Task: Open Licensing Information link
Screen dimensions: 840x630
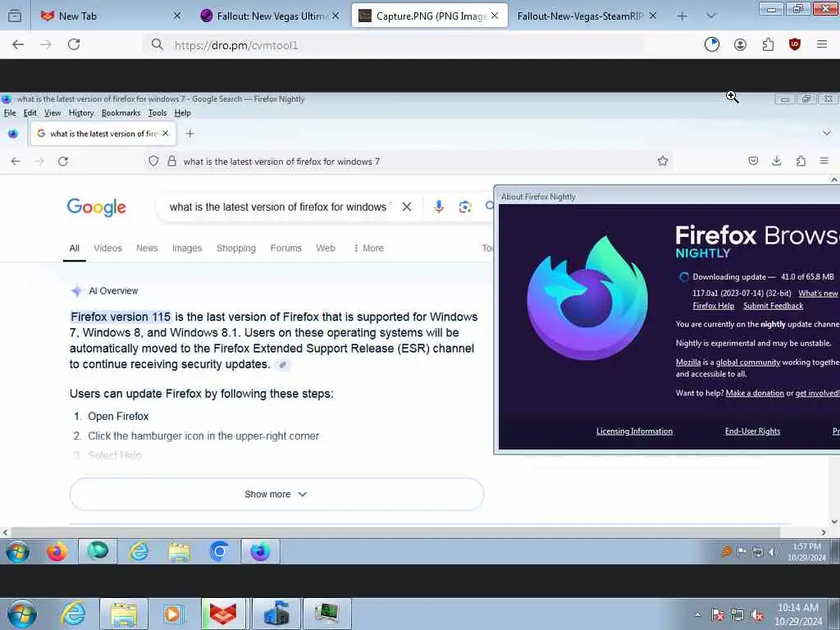Action: click(x=634, y=431)
